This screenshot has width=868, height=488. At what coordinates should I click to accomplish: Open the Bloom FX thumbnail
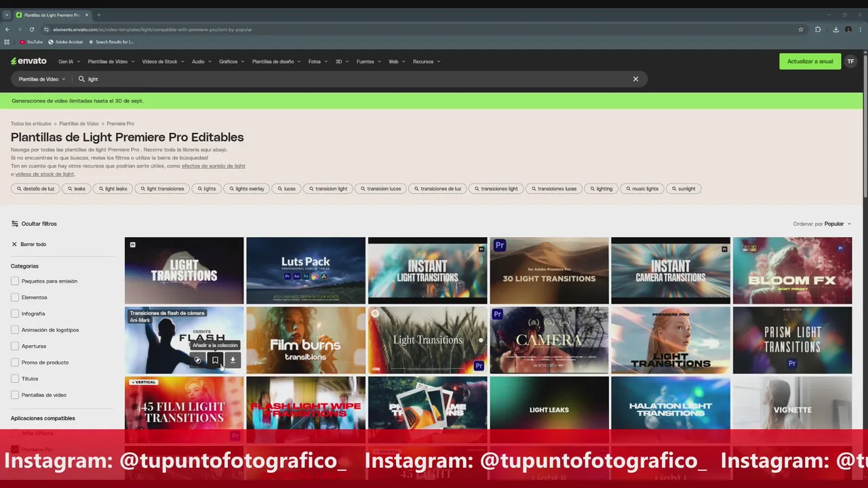pyautogui.click(x=792, y=270)
